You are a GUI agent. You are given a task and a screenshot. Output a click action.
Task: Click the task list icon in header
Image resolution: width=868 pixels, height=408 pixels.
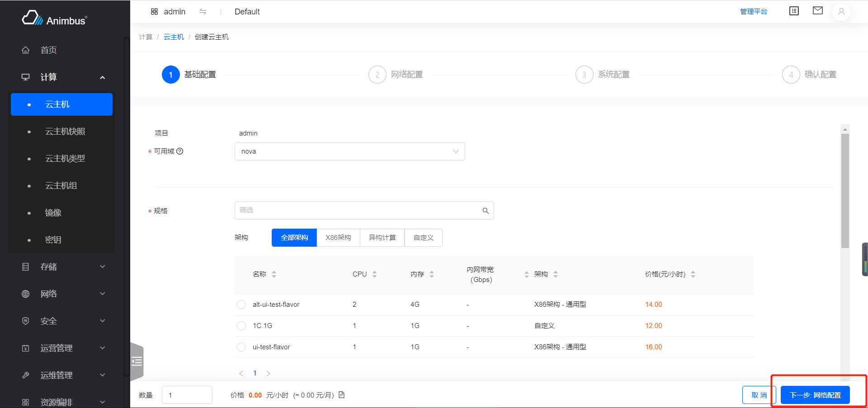tap(794, 11)
